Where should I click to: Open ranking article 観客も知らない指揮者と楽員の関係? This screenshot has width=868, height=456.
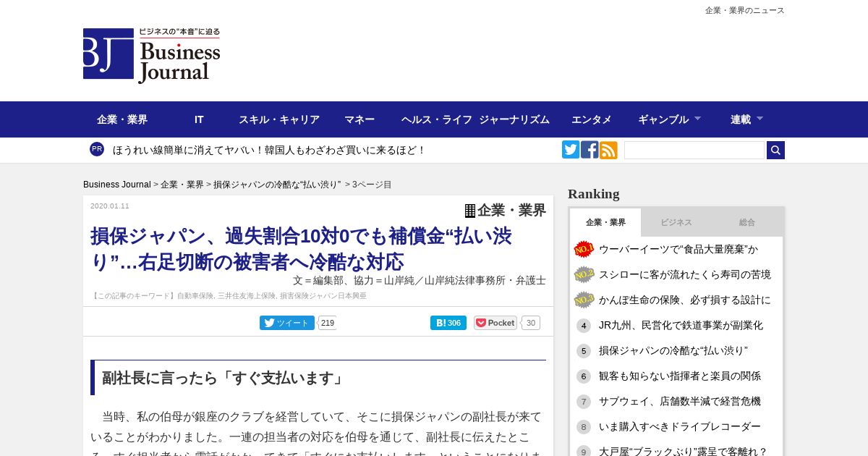[680, 376]
